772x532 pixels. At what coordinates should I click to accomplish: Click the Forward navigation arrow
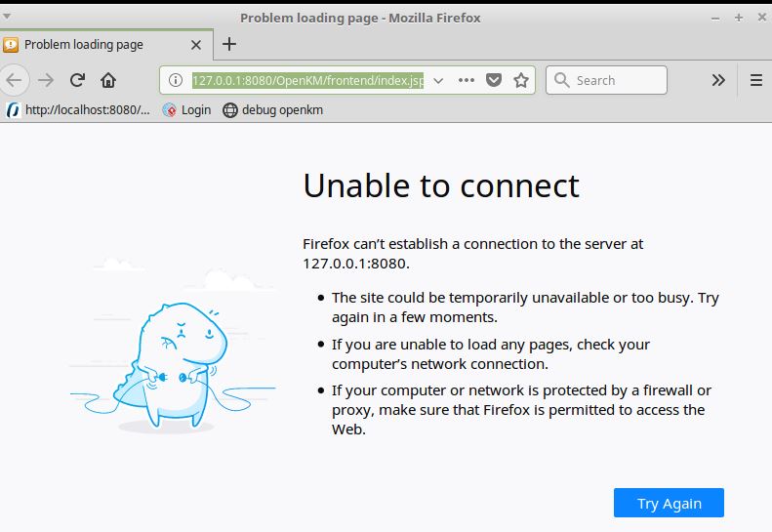pos(45,80)
